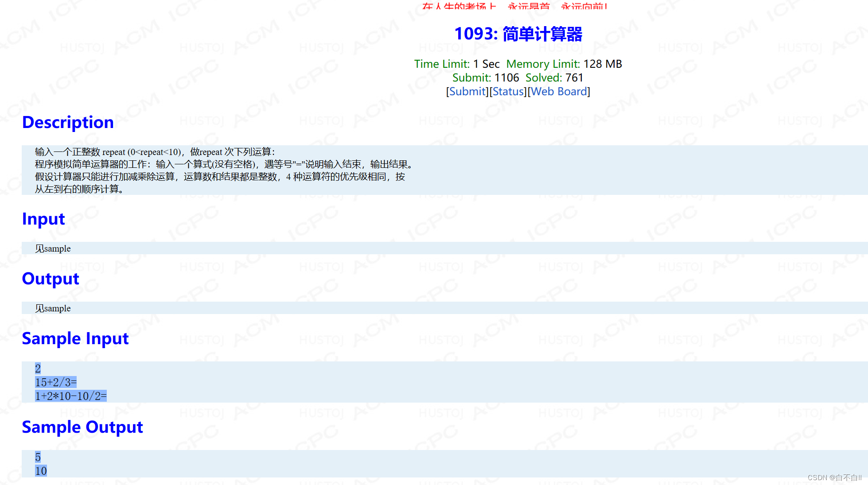Click sample output value '5'

pyautogui.click(x=38, y=458)
